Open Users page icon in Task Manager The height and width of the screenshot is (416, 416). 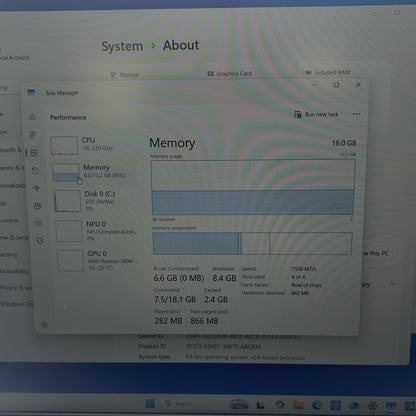click(x=37, y=205)
